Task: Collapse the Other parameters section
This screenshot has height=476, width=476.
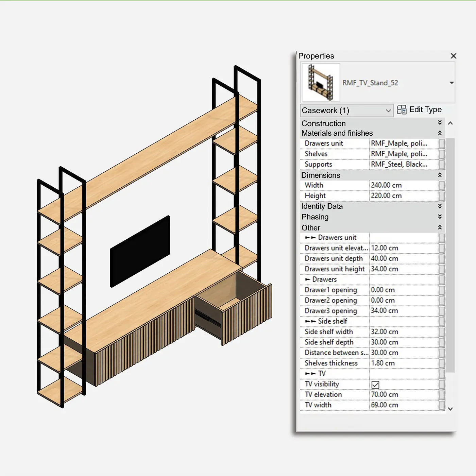Action: point(440,227)
